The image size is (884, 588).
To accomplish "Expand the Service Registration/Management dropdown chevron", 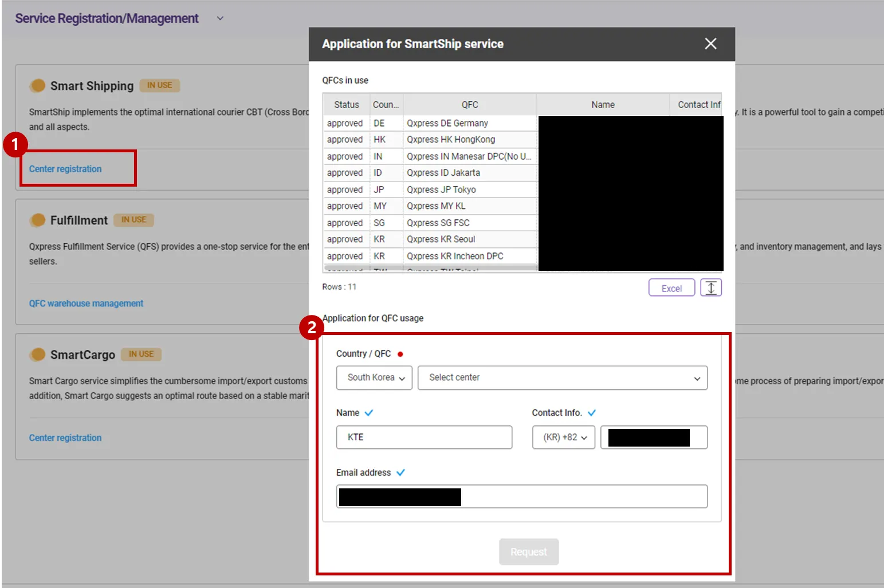I will click(x=220, y=18).
